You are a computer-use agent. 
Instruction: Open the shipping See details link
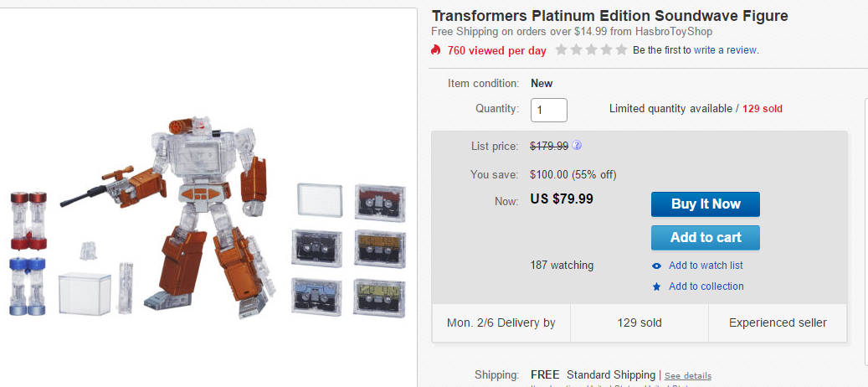coord(688,375)
